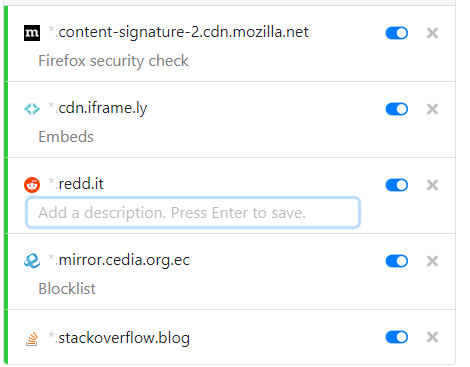Delete the cdn.iframe.ly rule using its X
This screenshot has width=470, height=367.
point(432,109)
